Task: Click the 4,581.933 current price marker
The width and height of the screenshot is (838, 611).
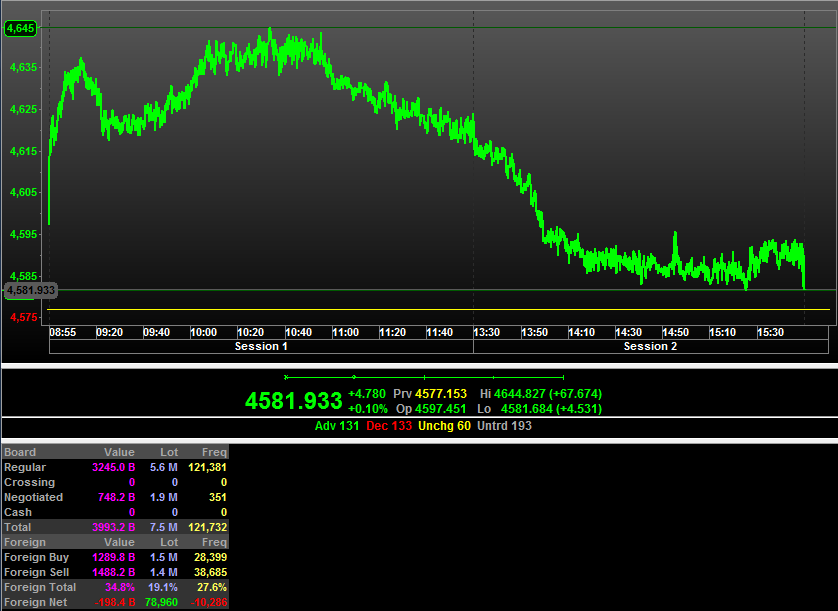Action: click(x=30, y=290)
